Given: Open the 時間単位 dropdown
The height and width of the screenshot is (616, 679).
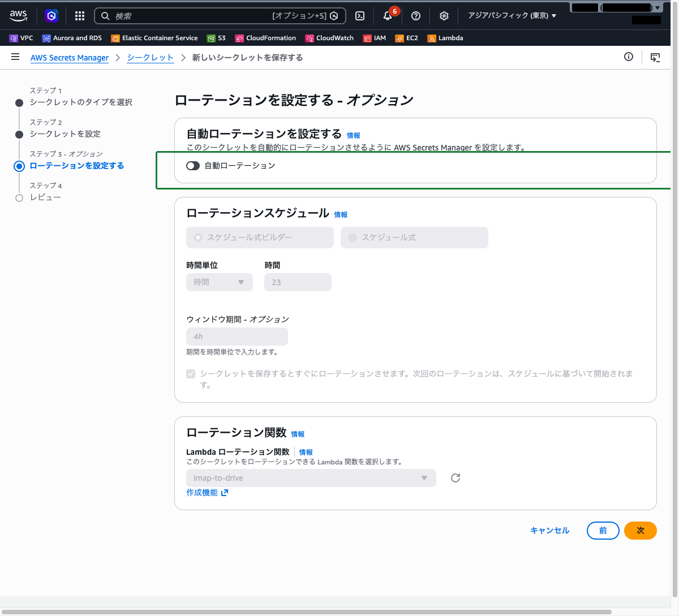Looking at the screenshot, I should coord(220,282).
